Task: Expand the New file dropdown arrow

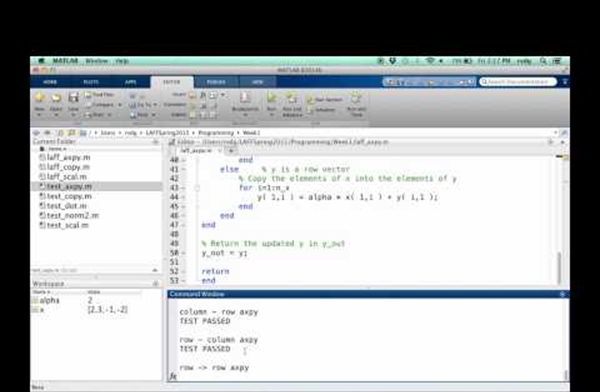Action: coord(40,114)
